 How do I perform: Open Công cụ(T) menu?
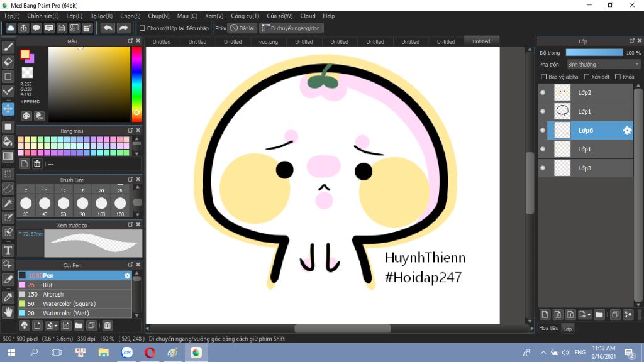[245, 16]
